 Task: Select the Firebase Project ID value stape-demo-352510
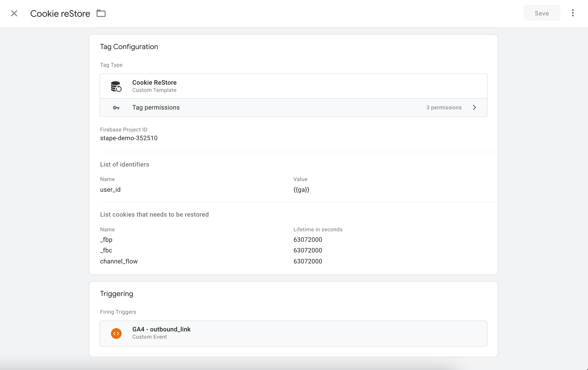pyautogui.click(x=129, y=138)
